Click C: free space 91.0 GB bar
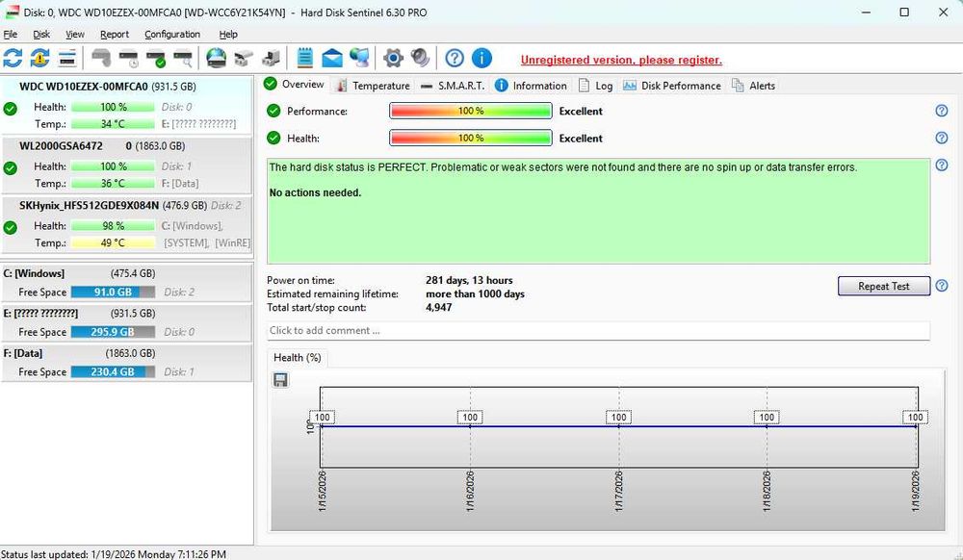 pyautogui.click(x=113, y=292)
